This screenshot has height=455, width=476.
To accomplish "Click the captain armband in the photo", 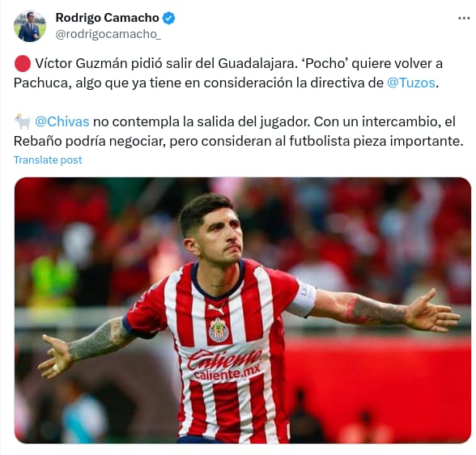I will point(303,299).
